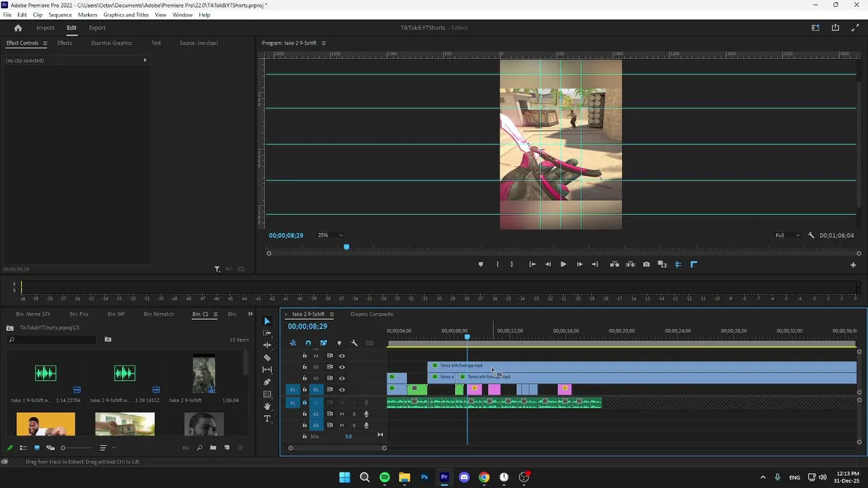Image resolution: width=868 pixels, height=488 pixels.
Task: Go to the Import page
Action: tap(45, 28)
